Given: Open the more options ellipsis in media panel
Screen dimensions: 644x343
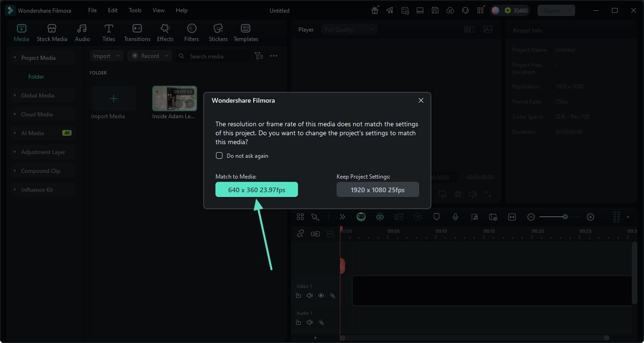Looking at the screenshot, I should (273, 56).
